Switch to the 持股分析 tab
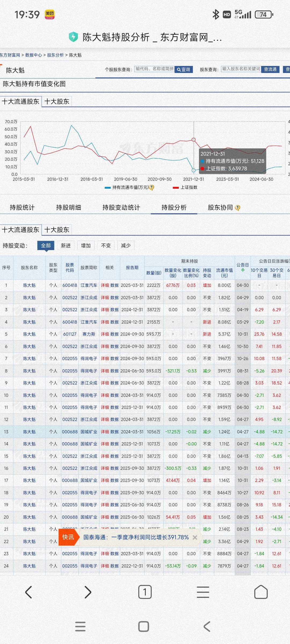 [x=174, y=207]
